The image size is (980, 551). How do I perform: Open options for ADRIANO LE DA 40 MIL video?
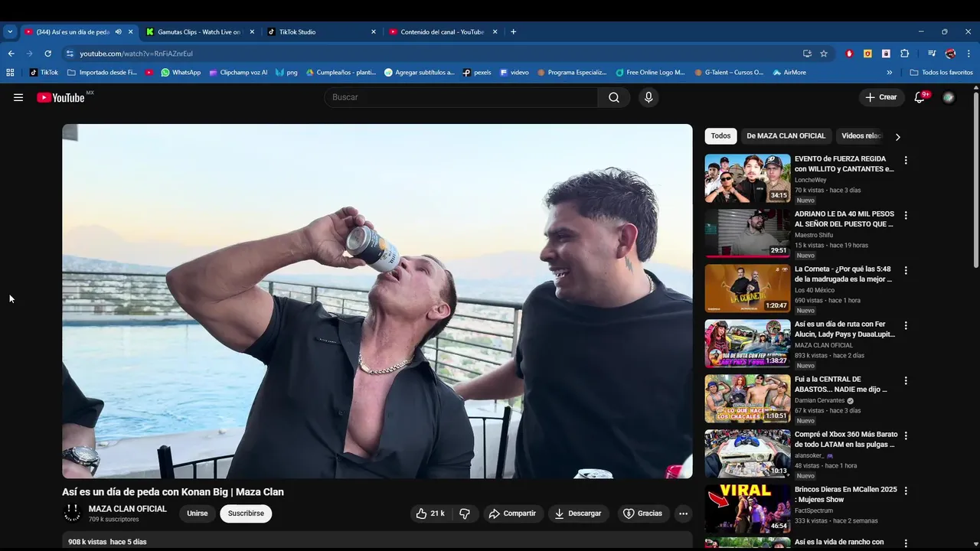pyautogui.click(x=906, y=216)
